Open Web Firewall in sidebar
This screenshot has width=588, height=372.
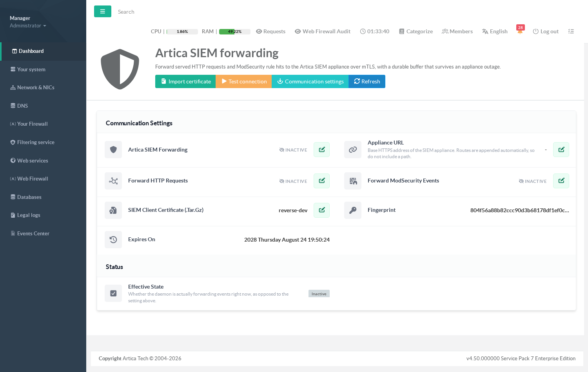pos(43,179)
